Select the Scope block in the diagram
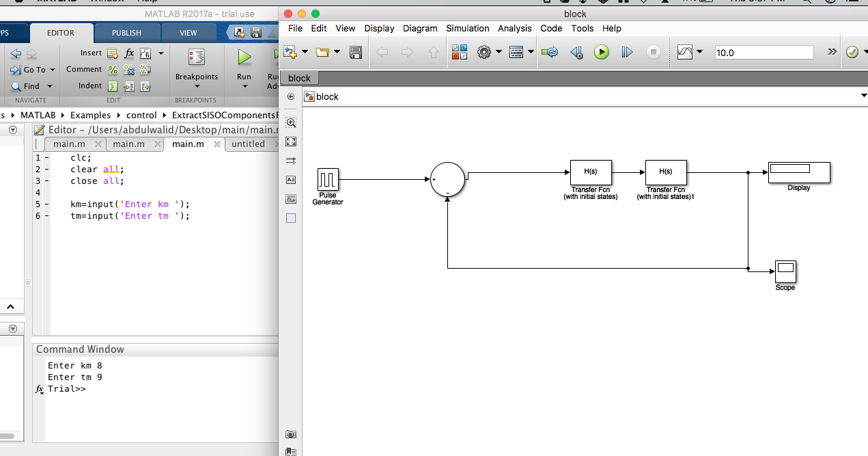The image size is (868, 456). [x=785, y=271]
